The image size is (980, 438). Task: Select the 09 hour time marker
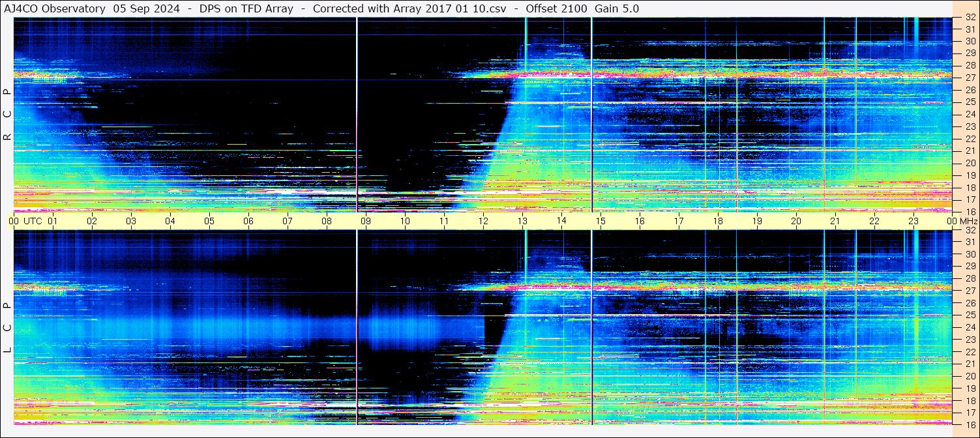366,221
